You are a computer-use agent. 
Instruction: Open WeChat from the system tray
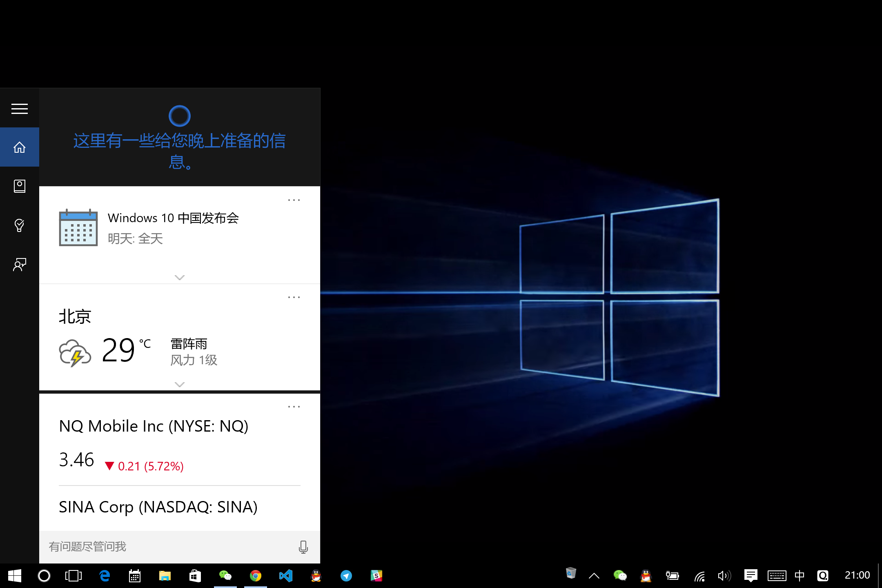pyautogui.click(x=621, y=576)
